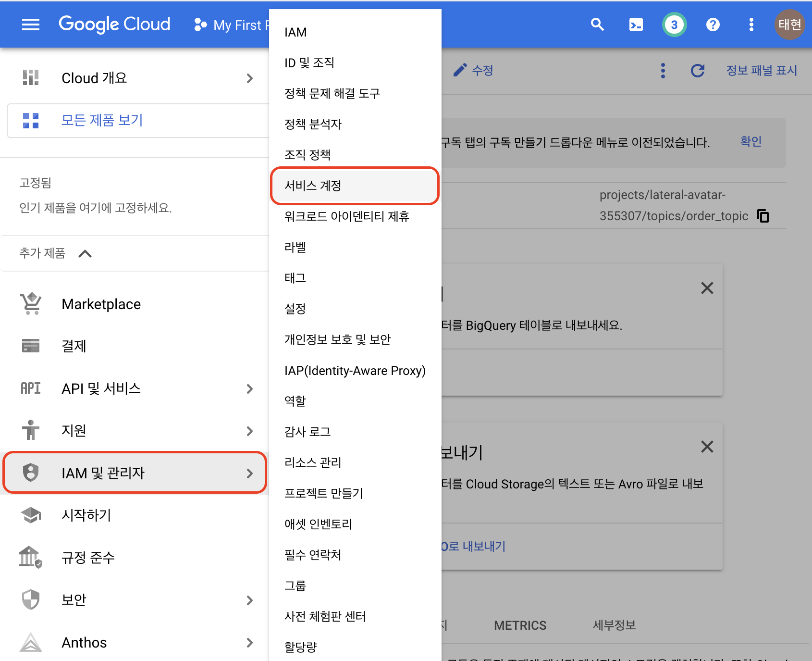
Task: Open the top bar three-dot menu
Action: click(x=751, y=25)
